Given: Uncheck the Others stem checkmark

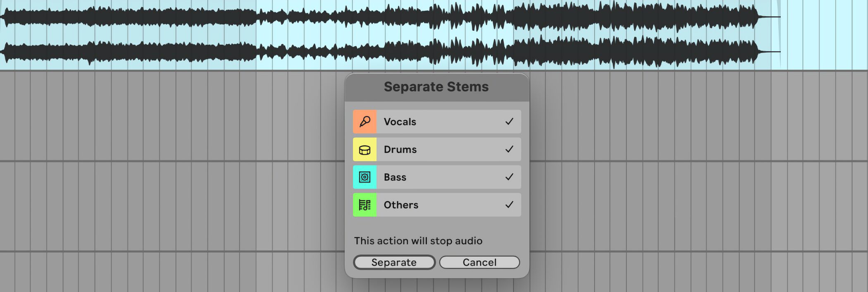Looking at the screenshot, I should 509,205.
